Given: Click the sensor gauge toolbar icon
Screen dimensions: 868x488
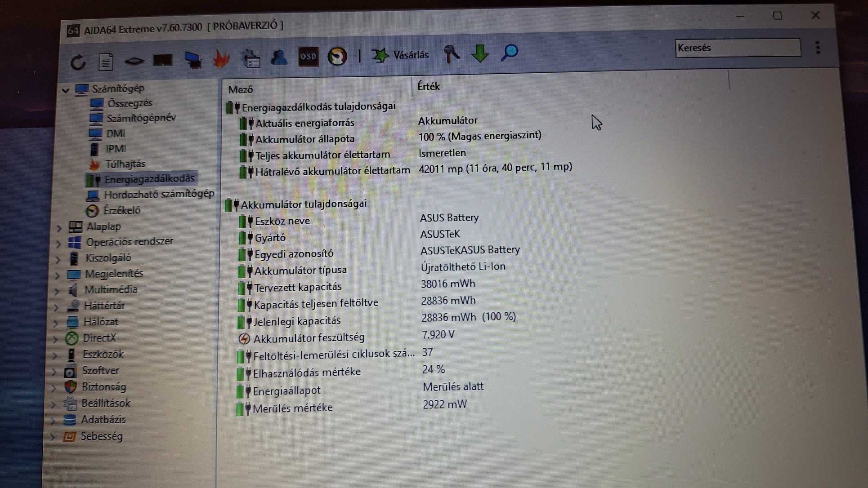Looking at the screenshot, I should click(x=337, y=56).
